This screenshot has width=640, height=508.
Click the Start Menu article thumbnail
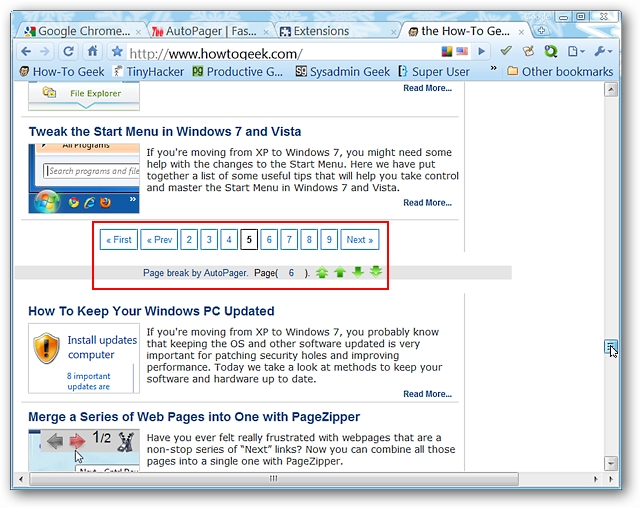click(x=84, y=178)
